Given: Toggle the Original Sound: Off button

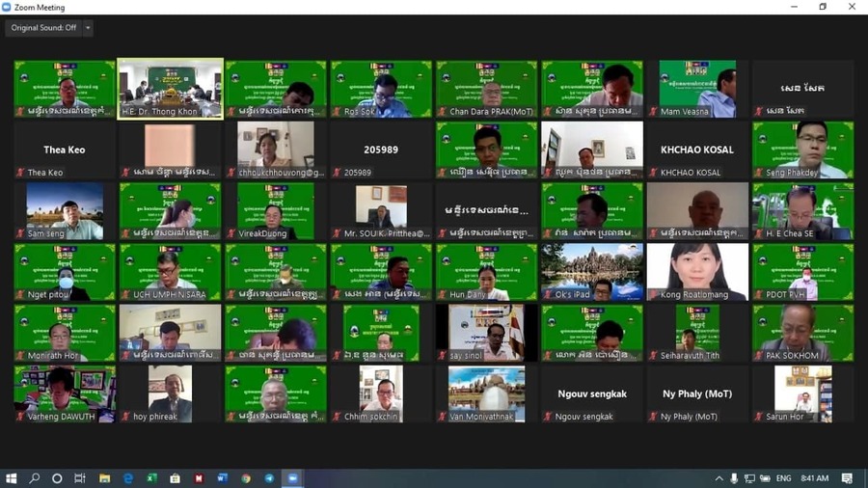Looking at the screenshot, I should click(43, 28).
